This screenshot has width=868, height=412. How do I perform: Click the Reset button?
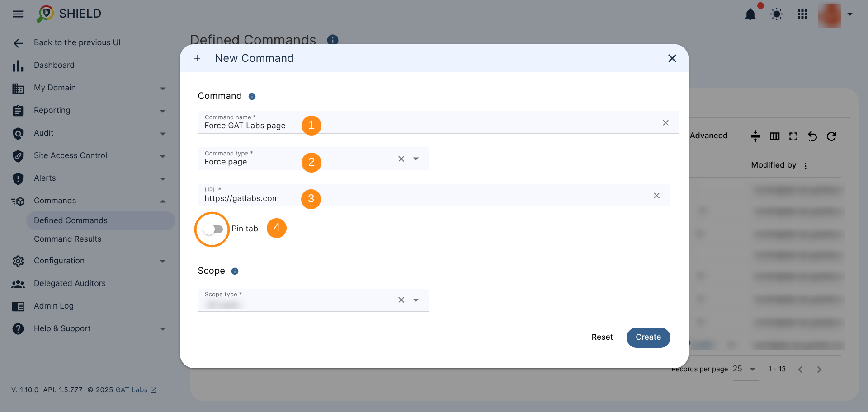click(x=602, y=337)
